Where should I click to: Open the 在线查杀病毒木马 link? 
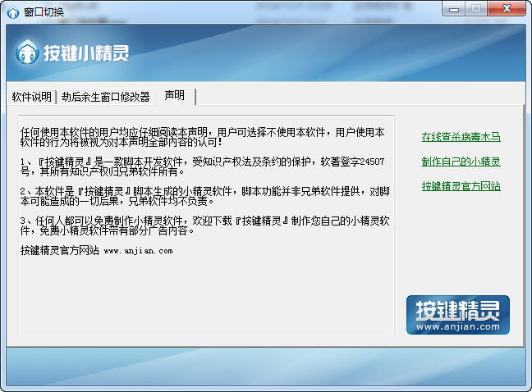pos(461,137)
